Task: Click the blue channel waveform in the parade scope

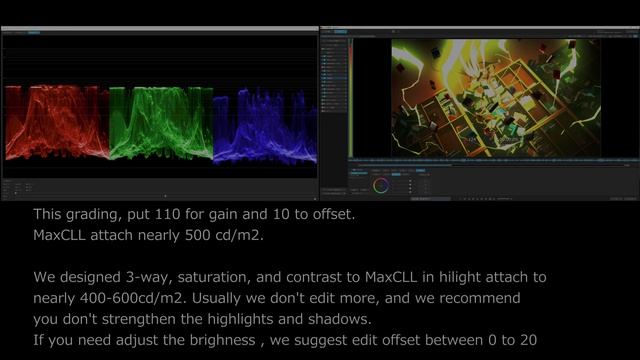Action: click(x=265, y=127)
